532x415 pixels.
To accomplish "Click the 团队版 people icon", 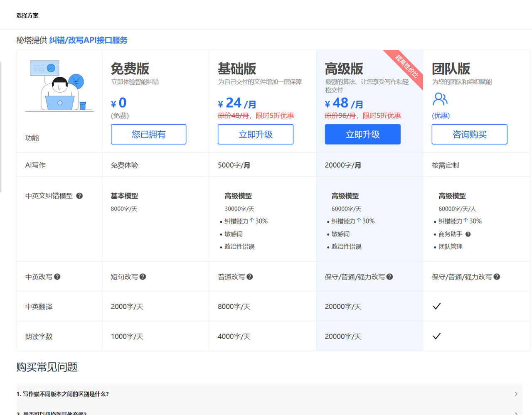I will pos(440,99).
